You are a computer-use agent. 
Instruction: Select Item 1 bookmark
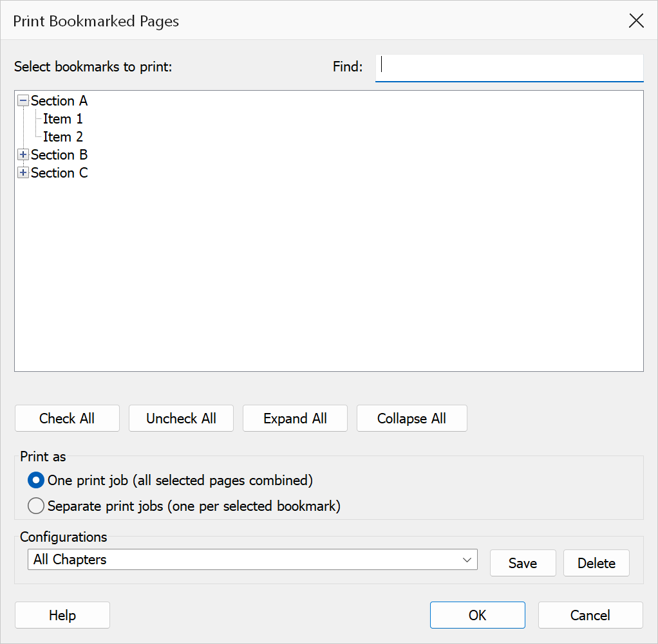coord(63,119)
